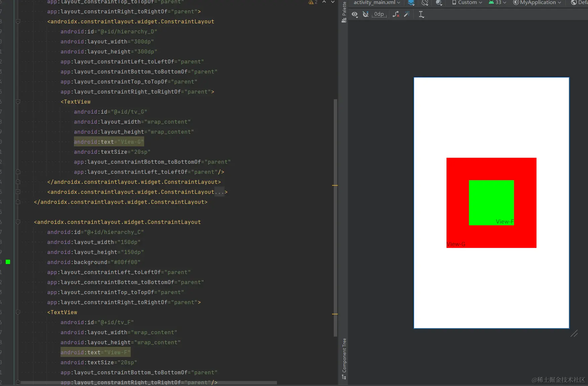The width and height of the screenshot is (588, 386).
Task: Open the Palette side panel tab
Action: (344, 12)
